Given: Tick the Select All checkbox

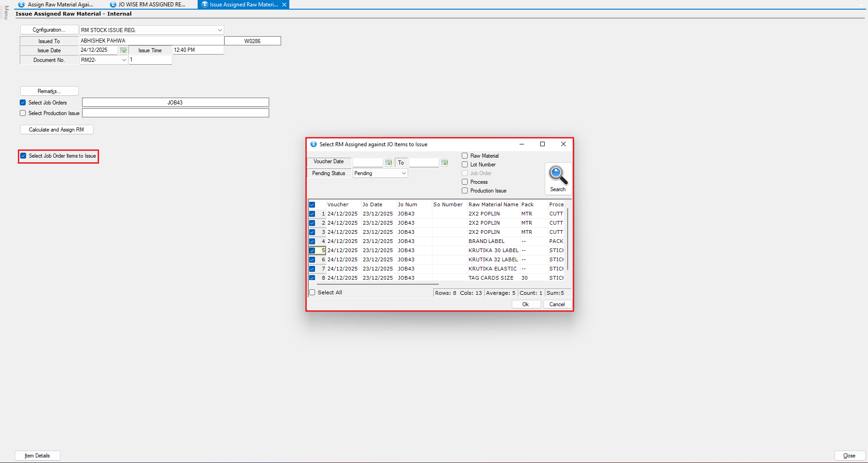Looking at the screenshot, I should coord(312,292).
